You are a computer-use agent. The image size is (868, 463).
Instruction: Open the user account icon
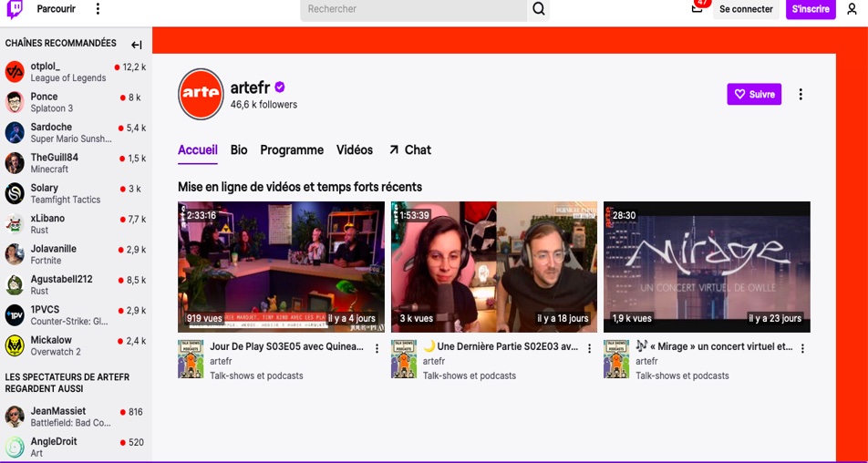tap(852, 9)
